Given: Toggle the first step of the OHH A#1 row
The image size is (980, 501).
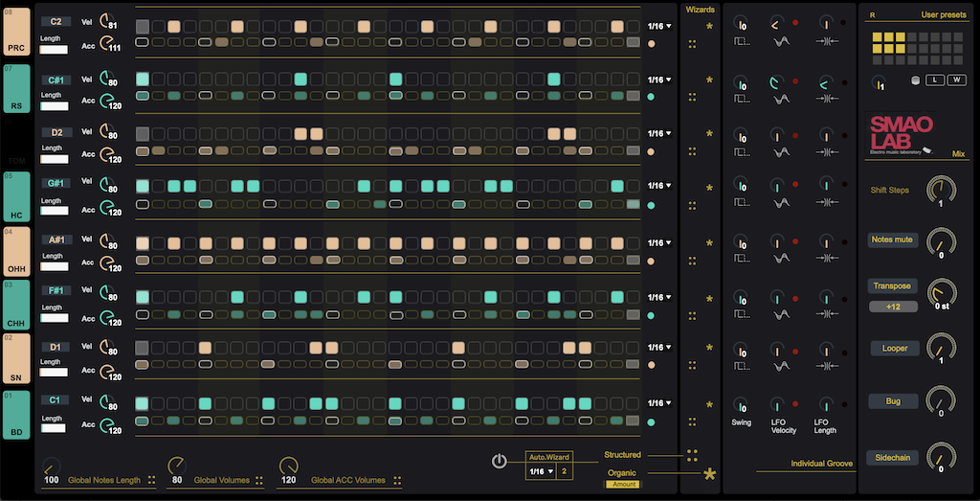Looking at the screenshot, I should coord(142,243).
